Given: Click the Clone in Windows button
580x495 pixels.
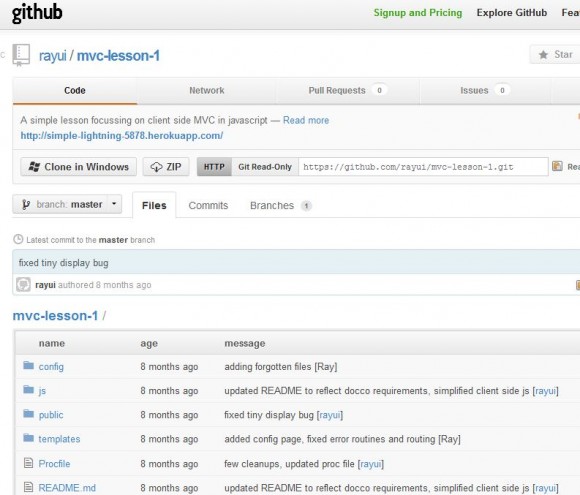Looking at the screenshot, I should click(78, 167).
